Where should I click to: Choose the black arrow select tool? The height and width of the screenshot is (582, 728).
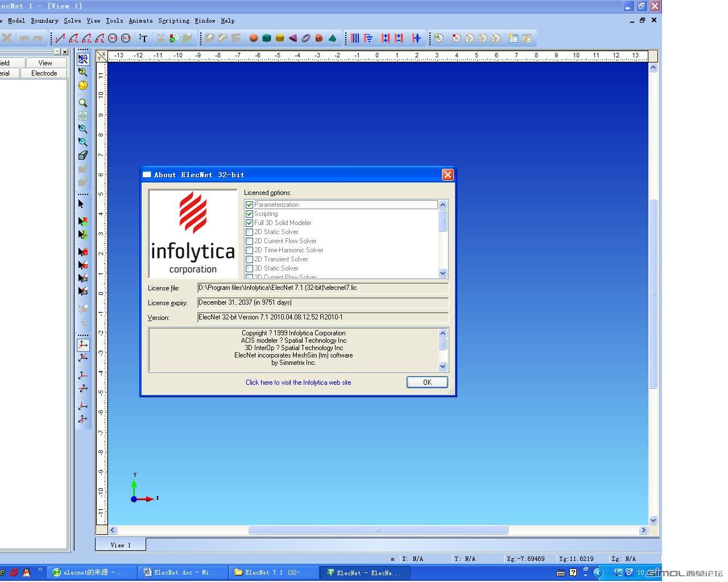pos(81,203)
